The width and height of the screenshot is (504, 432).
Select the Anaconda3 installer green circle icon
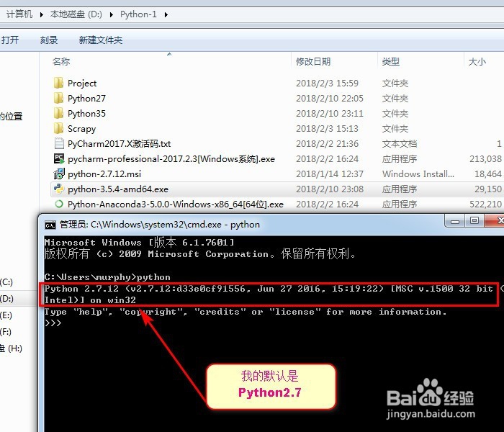click(x=59, y=204)
